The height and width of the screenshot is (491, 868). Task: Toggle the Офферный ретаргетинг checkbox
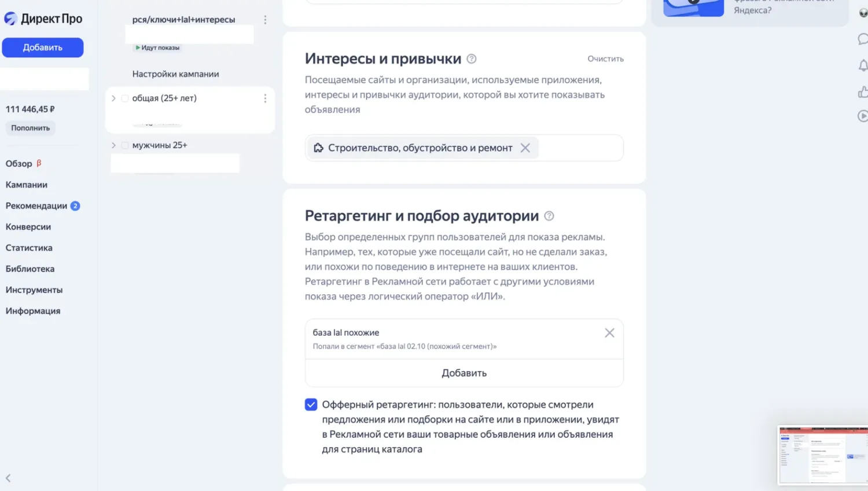click(x=311, y=404)
